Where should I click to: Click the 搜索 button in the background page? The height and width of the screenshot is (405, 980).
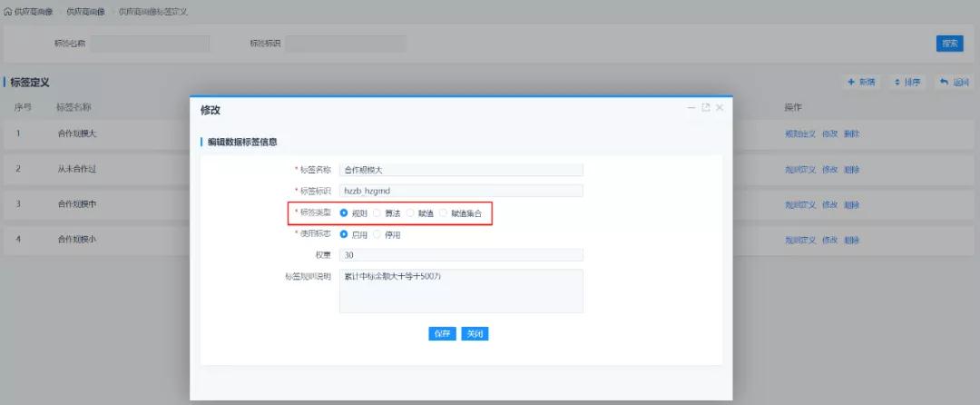pyautogui.click(x=949, y=44)
